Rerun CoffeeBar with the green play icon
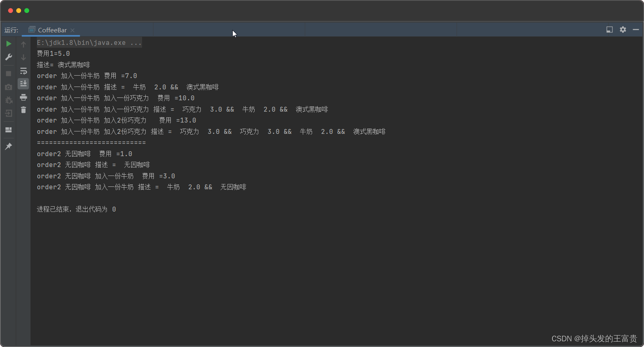This screenshot has width=644, height=347. [9, 44]
